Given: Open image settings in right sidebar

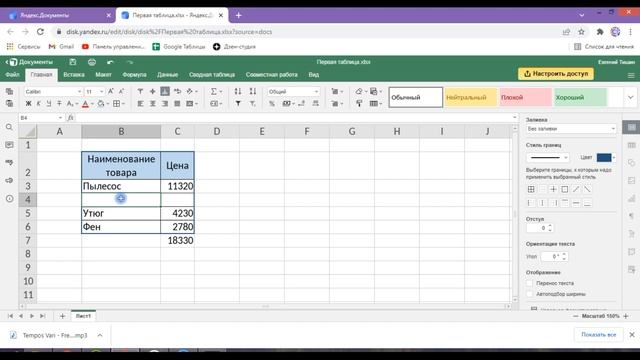Looking at the screenshot, I should [x=631, y=180].
